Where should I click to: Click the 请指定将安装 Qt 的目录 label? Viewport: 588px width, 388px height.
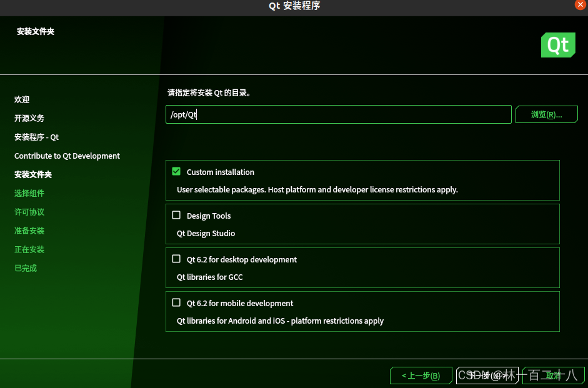click(209, 93)
